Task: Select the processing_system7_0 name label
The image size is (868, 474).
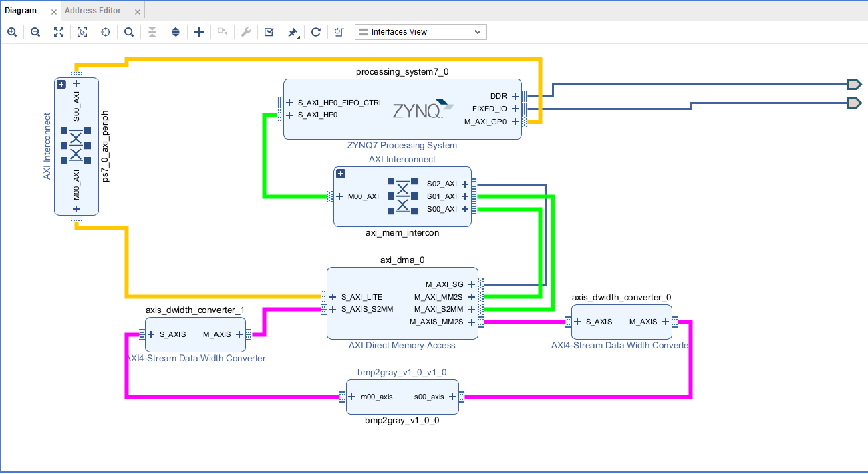Action: [402, 72]
